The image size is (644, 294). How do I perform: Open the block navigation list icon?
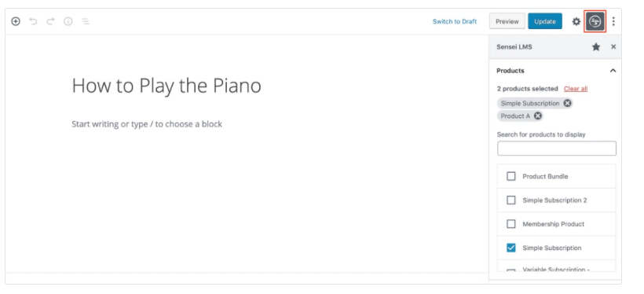pyautogui.click(x=86, y=21)
